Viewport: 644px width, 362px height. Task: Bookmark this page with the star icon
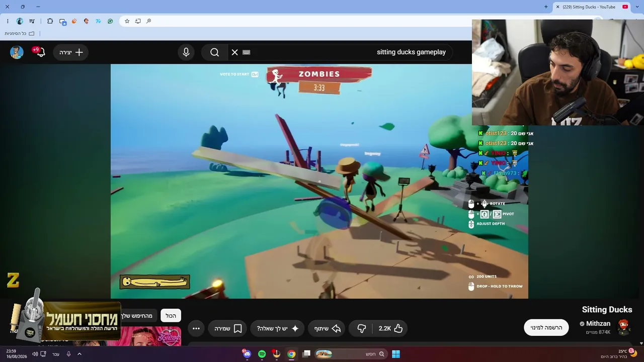click(x=127, y=21)
